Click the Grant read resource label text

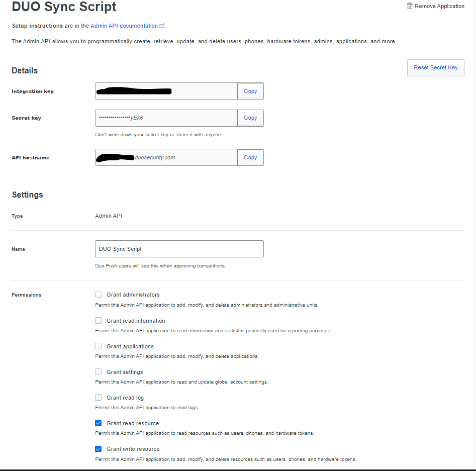133,423
